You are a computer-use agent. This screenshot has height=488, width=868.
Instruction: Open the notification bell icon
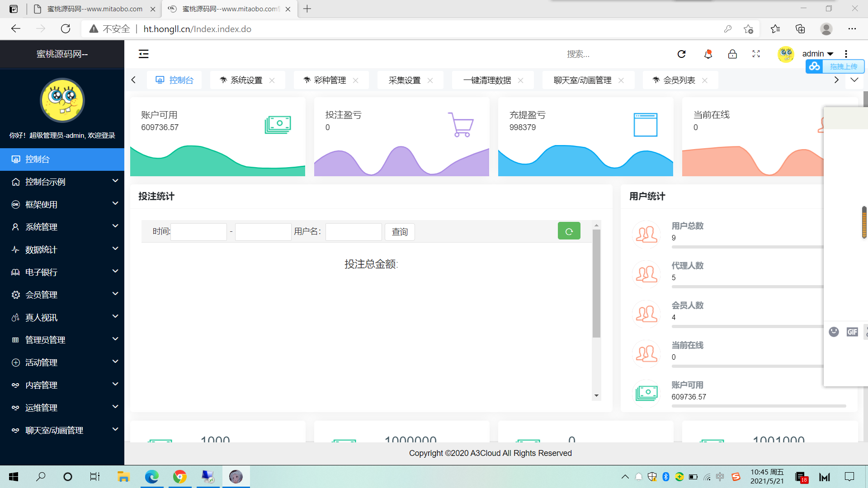tap(708, 54)
